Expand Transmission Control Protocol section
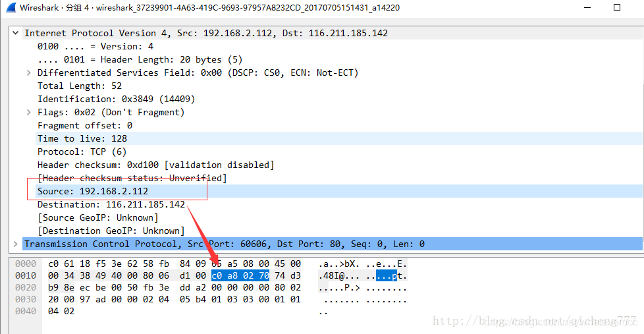The image size is (644, 334). click(16, 244)
